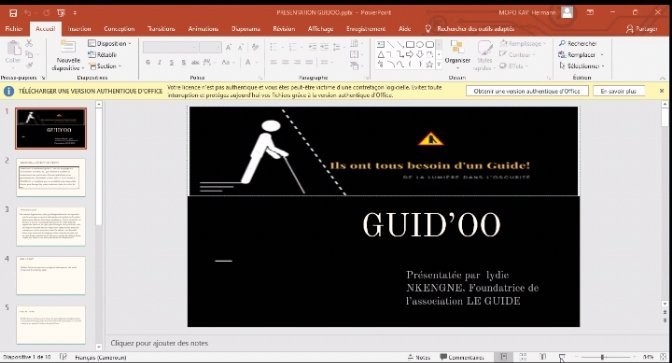Open the font name combo box
672x363 pixels.
[x=171, y=47]
